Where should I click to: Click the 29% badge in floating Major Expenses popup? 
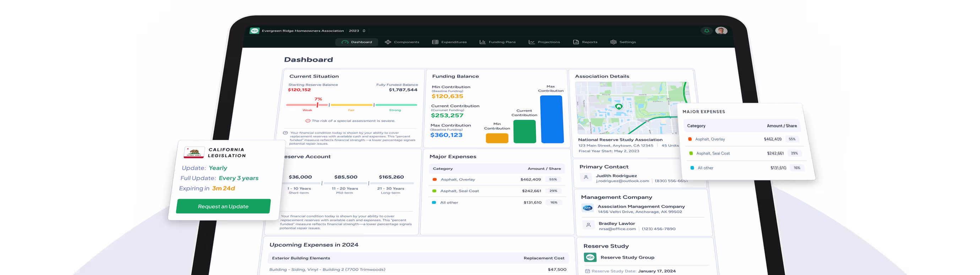[x=794, y=153]
